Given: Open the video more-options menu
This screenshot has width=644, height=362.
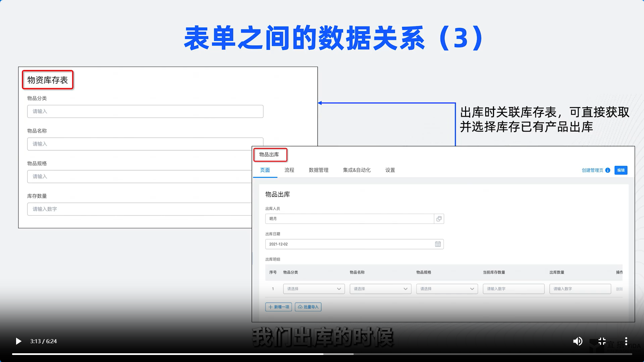Looking at the screenshot, I should [x=626, y=341].
